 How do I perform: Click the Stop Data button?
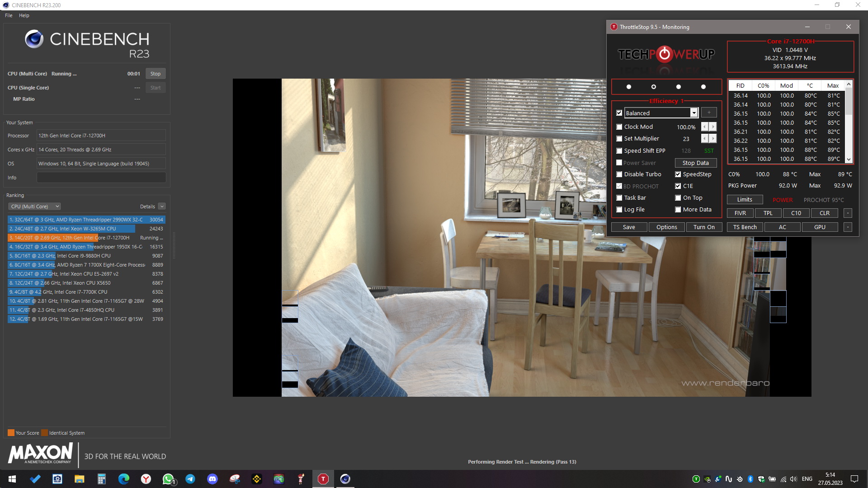tap(696, 163)
